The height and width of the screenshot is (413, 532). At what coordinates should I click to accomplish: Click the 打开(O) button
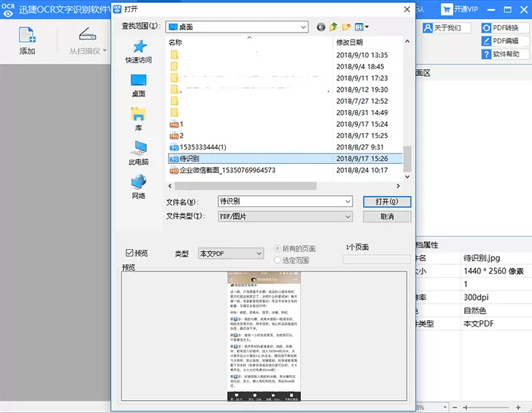click(387, 202)
